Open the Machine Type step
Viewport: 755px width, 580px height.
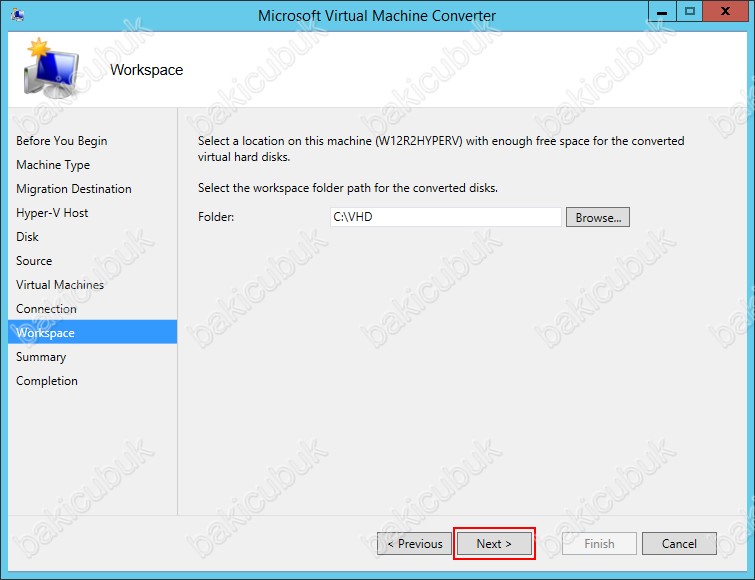(x=53, y=165)
